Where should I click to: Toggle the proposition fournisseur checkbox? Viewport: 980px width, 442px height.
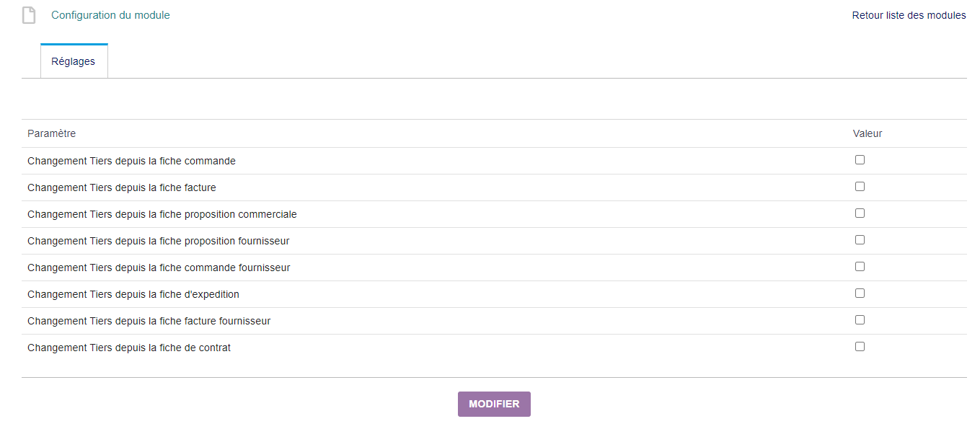[x=860, y=240]
